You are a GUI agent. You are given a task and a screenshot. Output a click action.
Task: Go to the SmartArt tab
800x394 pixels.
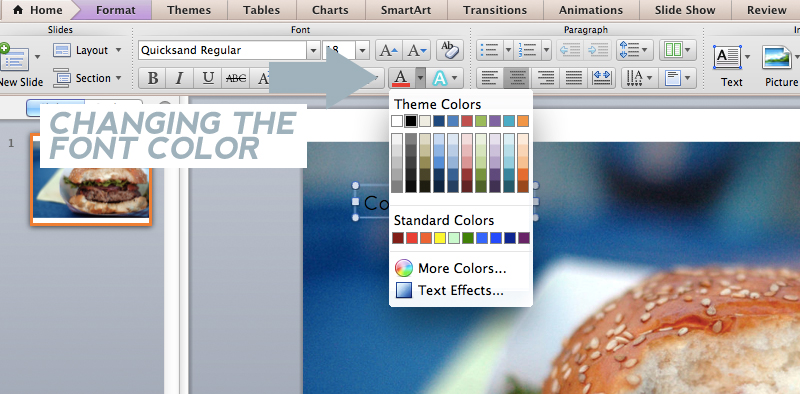(406, 10)
